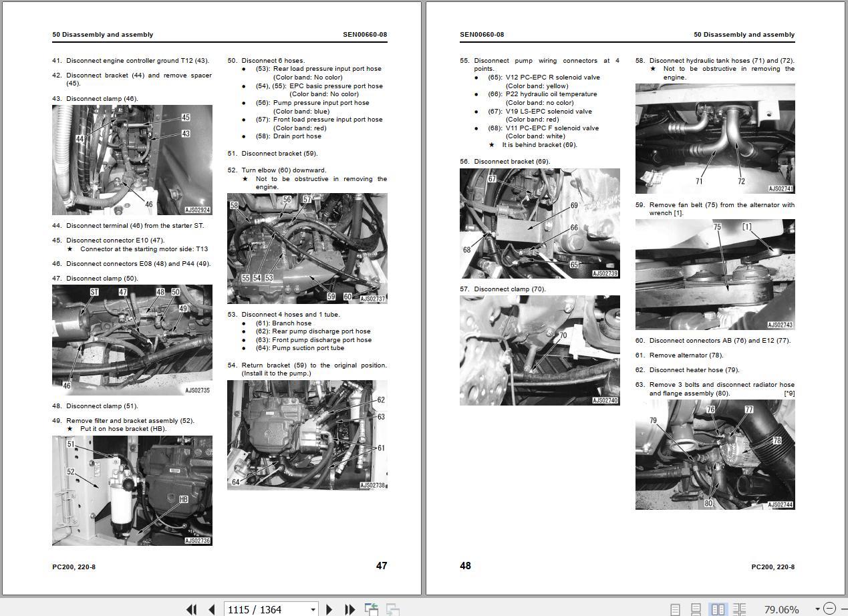Go to the first page

(192, 609)
